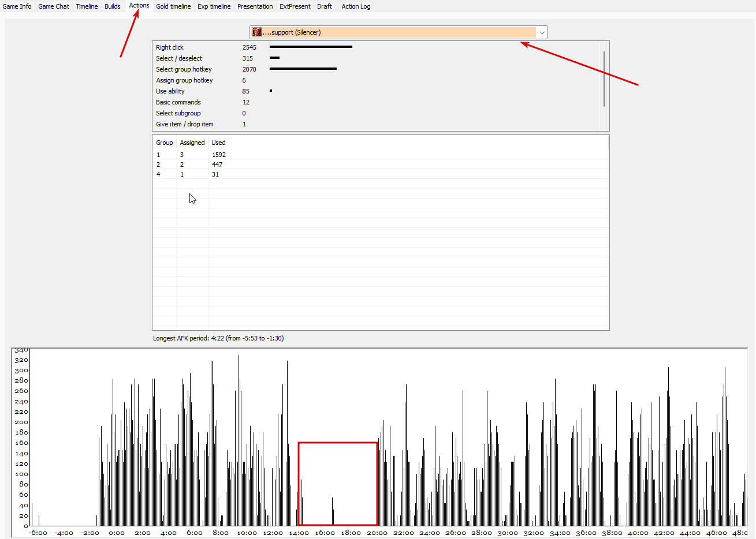756x539 pixels.
Task: Open the Action Log tab
Action: coord(356,6)
